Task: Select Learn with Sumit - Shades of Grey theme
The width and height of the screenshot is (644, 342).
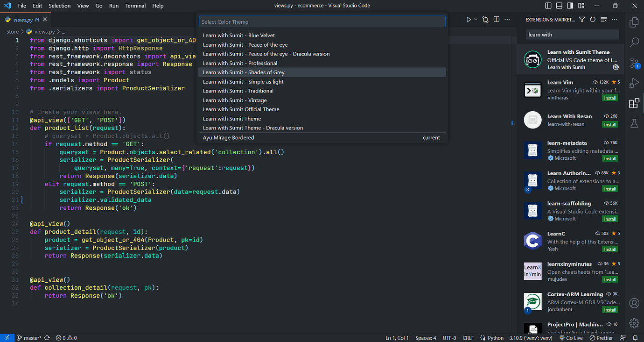Action: [243, 72]
